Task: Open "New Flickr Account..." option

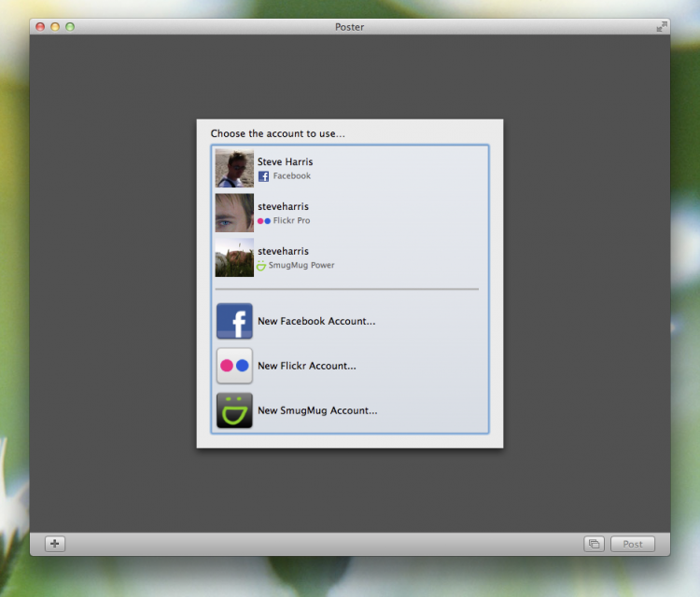Action: coord(306,367)
